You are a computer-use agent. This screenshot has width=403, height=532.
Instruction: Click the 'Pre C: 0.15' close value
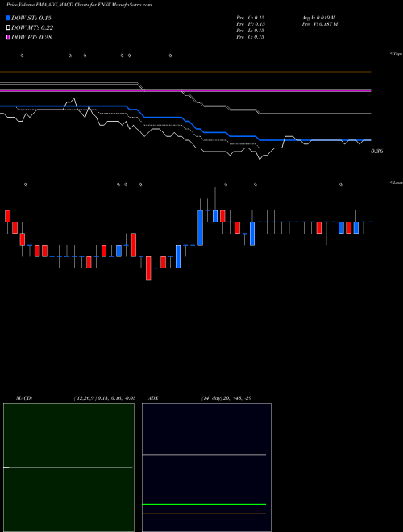[x=250, y=37]
